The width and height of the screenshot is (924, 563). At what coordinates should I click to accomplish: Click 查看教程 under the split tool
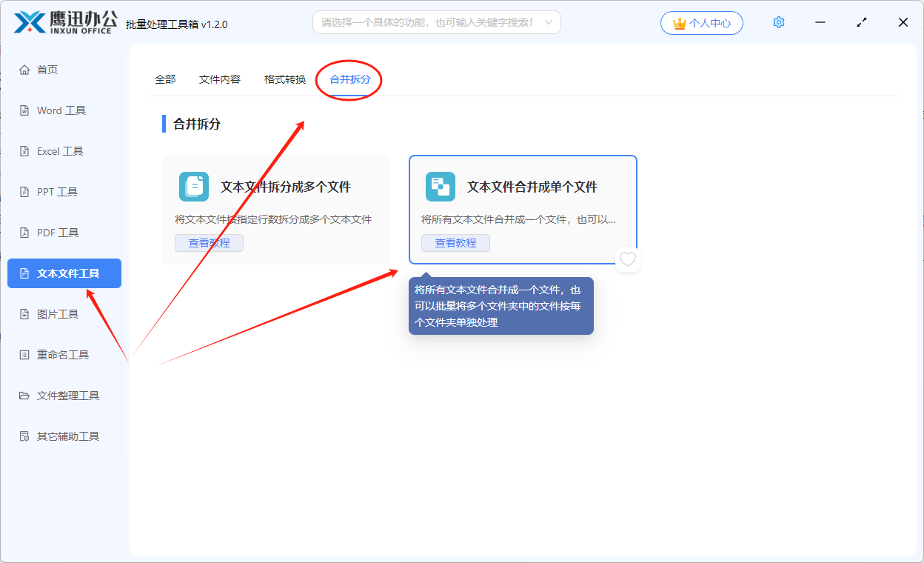point(209,243)
